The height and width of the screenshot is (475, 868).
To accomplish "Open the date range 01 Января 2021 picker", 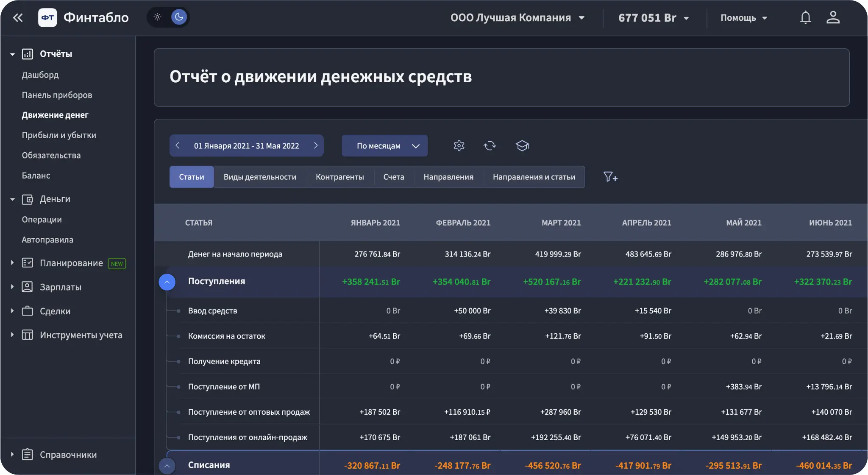I will click(246, 146).
